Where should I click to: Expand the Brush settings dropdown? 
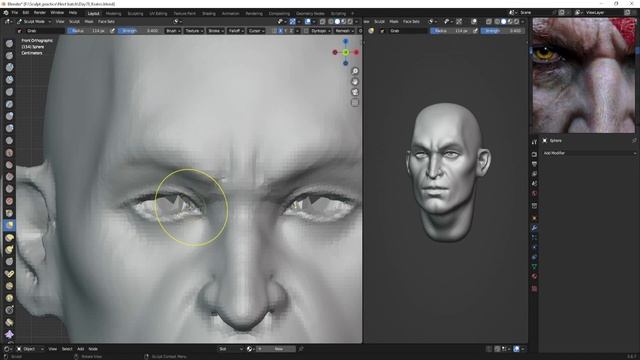click(x=173, y=31)
